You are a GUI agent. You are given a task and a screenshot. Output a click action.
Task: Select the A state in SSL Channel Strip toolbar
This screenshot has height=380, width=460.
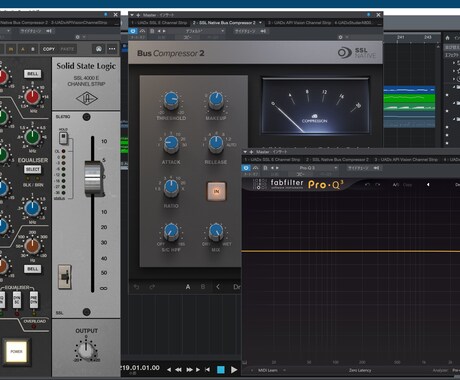23,49
